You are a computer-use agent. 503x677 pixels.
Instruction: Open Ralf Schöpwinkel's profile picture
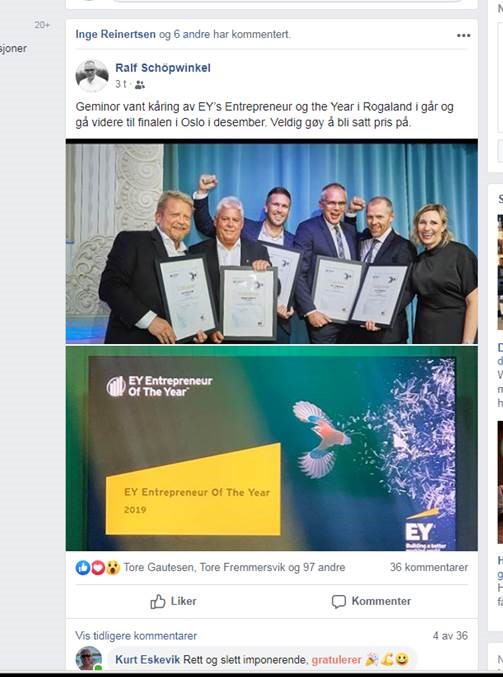point(92,76)
